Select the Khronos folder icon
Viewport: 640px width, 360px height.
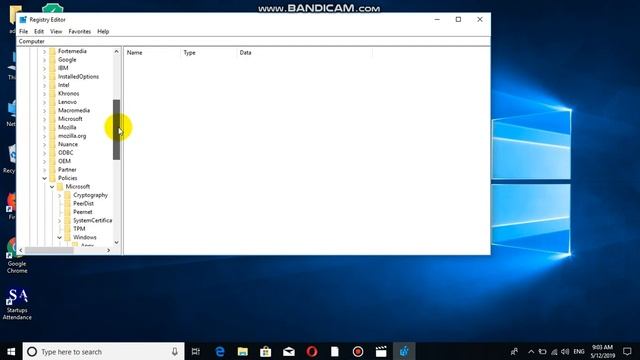53,93
